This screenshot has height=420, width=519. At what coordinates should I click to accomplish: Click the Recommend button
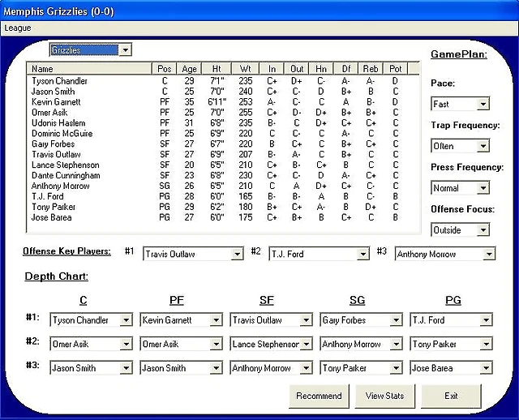coord(319,396)
